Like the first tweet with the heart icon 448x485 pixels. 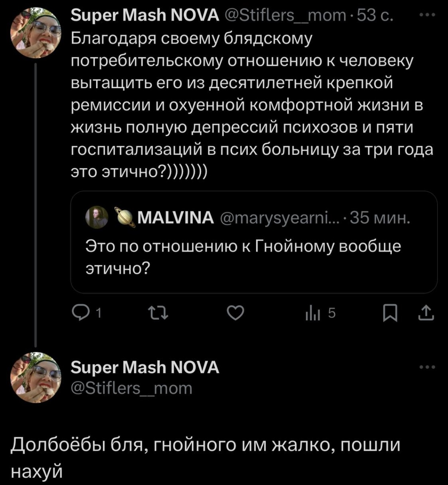tap(235, 314)
